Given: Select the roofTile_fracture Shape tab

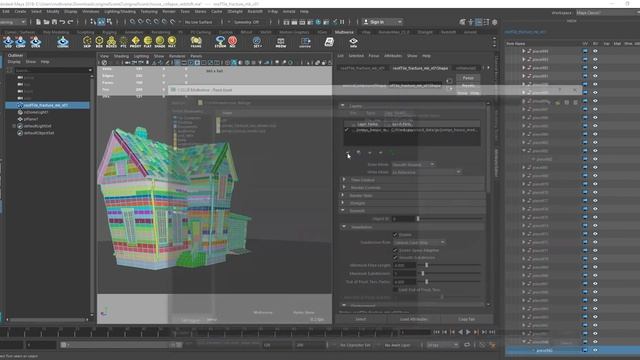Looking at the screenshot, I should point(420,68).
